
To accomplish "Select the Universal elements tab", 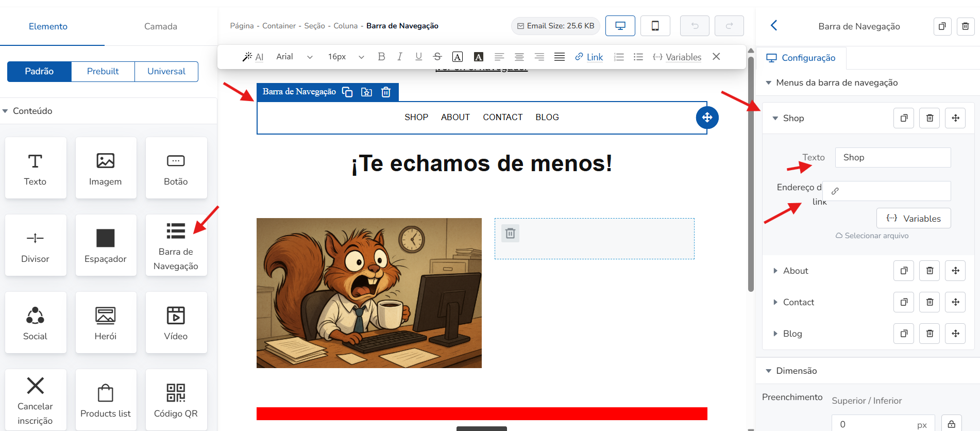I will (x=166, y=71).
